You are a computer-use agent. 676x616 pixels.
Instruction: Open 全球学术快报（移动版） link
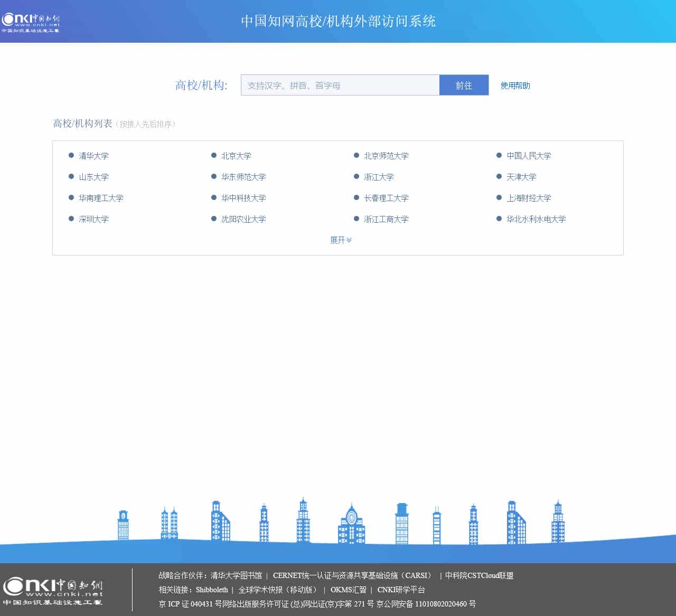click(278, 590)
